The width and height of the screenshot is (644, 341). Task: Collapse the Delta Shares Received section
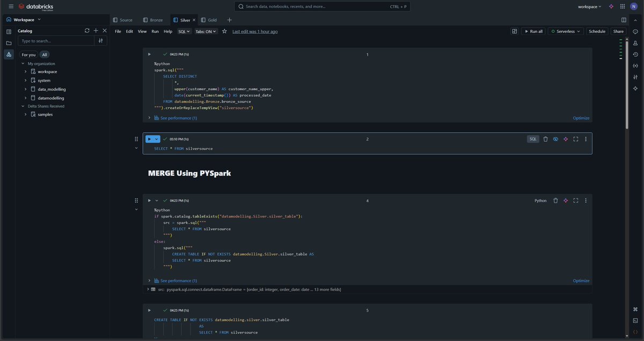click(x=23, y=106)
